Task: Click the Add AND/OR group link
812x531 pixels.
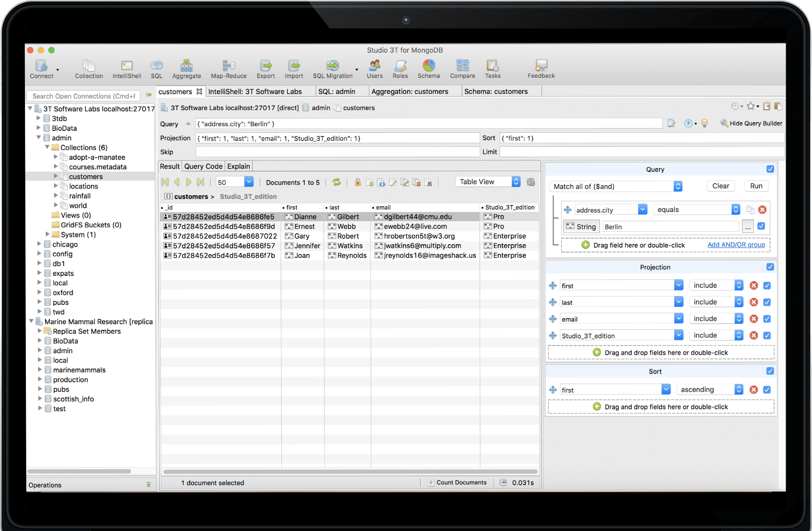Action: point(736,245)
